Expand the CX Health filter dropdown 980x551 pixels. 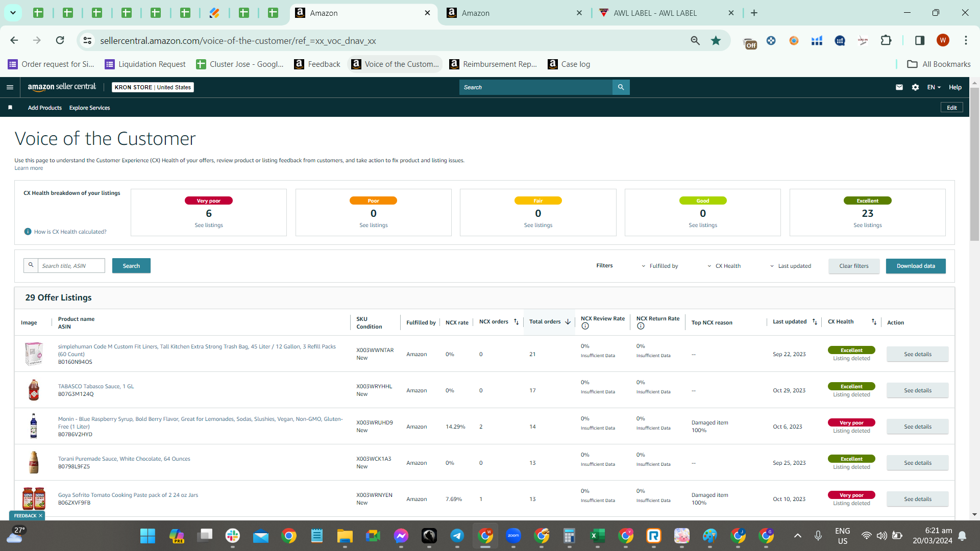tap(724, 266)
